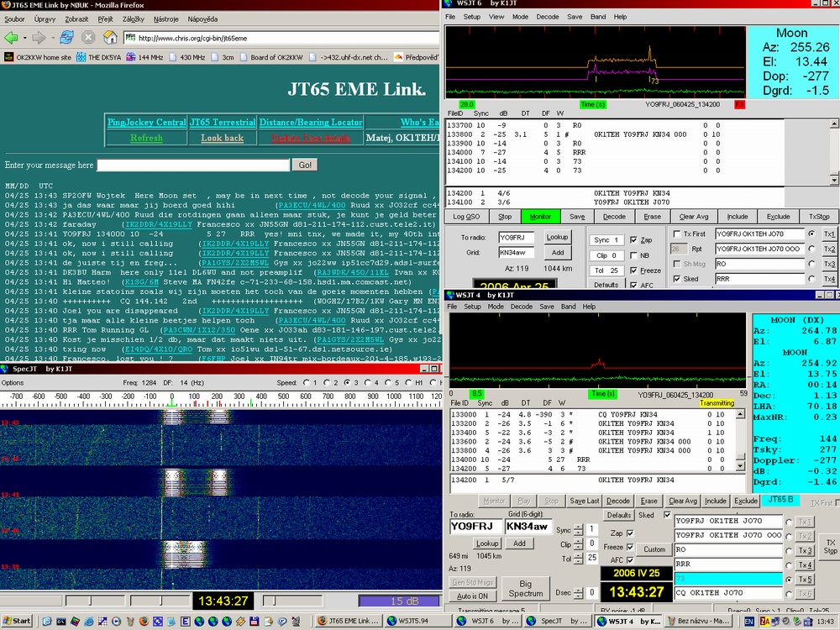This screenshot has height=630, width=840.
Task: Click the message entry field on JT65 page
Action: coord(193,165)
